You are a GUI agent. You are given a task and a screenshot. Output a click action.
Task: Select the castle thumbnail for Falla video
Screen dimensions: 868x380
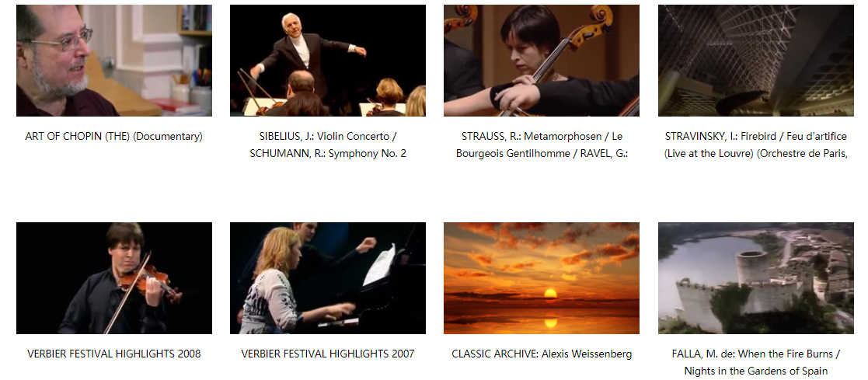755,278
